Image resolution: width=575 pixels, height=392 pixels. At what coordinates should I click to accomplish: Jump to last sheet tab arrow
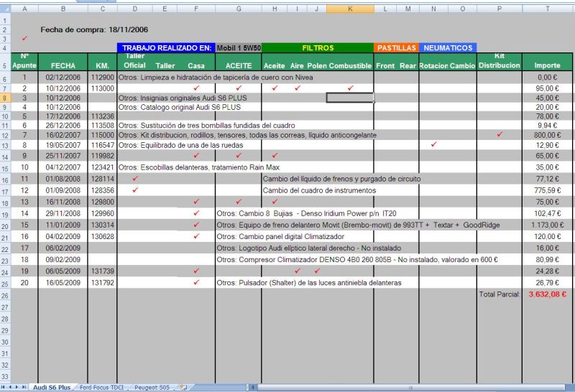[24, 387]
